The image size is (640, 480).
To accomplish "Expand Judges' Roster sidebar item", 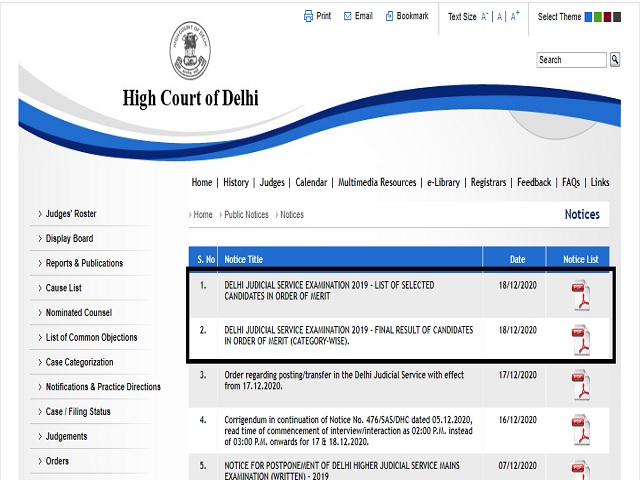I will [71, 213].
